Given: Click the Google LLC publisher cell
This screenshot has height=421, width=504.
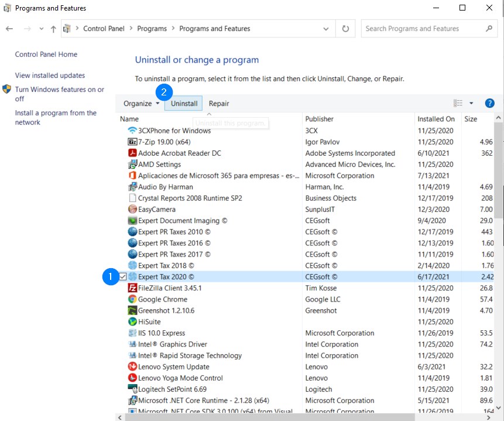Looking at the screenshot, I should click(x=323, y=299).
